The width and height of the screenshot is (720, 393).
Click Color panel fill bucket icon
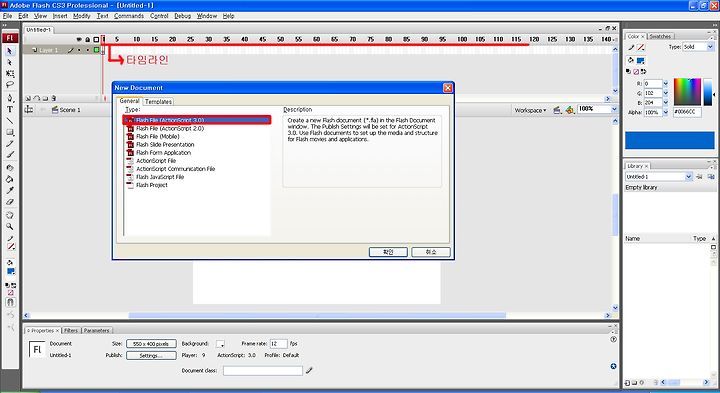[x=631, y=60]
